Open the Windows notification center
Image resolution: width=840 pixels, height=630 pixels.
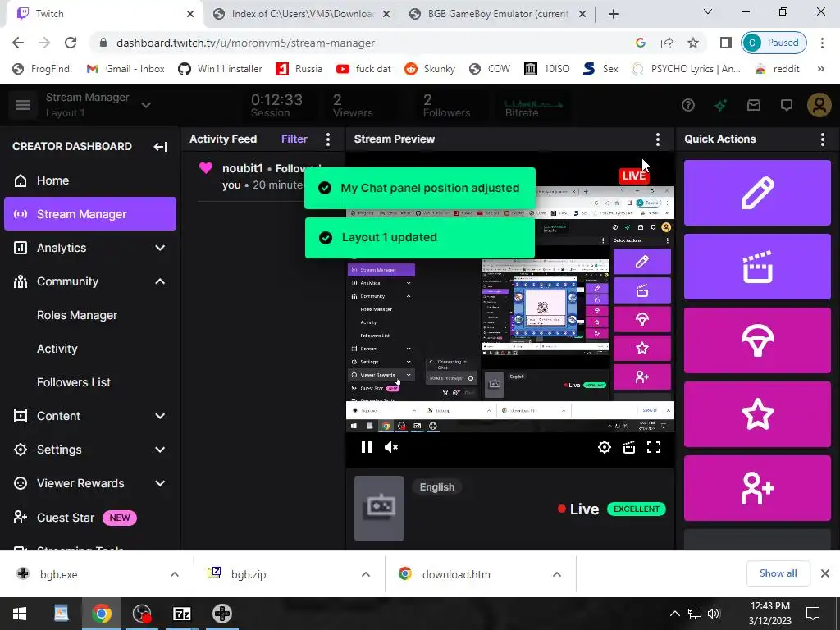pyautogui.click(x=813, y=614)
